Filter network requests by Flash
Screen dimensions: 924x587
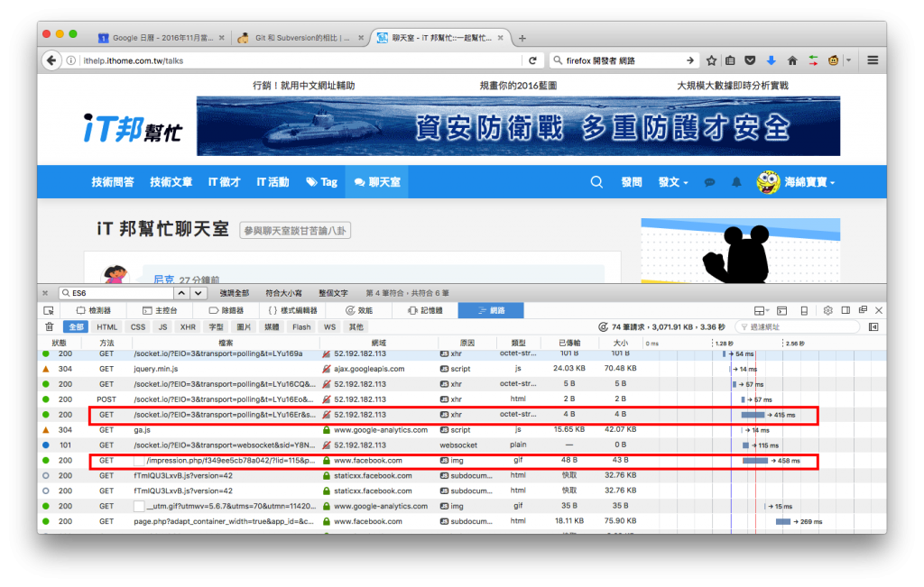coord(301,326)
